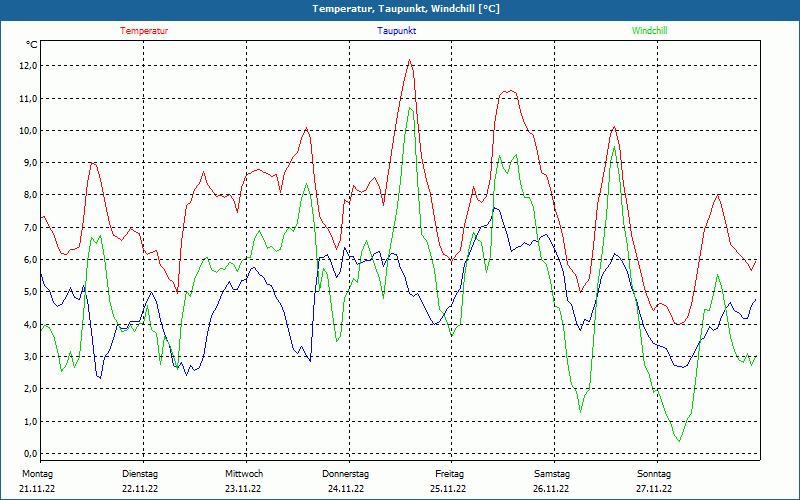Click the 8,0 y-axis value

pos(30,195)
